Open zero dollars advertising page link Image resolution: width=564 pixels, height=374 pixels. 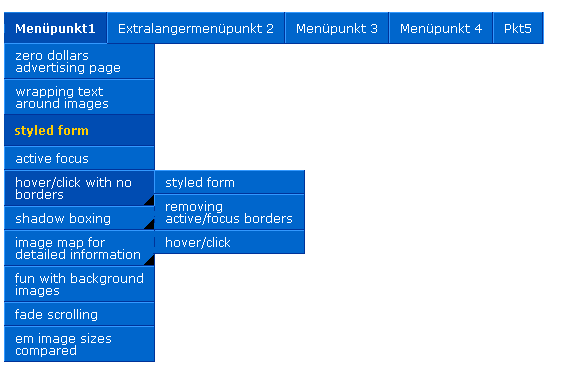79,61
